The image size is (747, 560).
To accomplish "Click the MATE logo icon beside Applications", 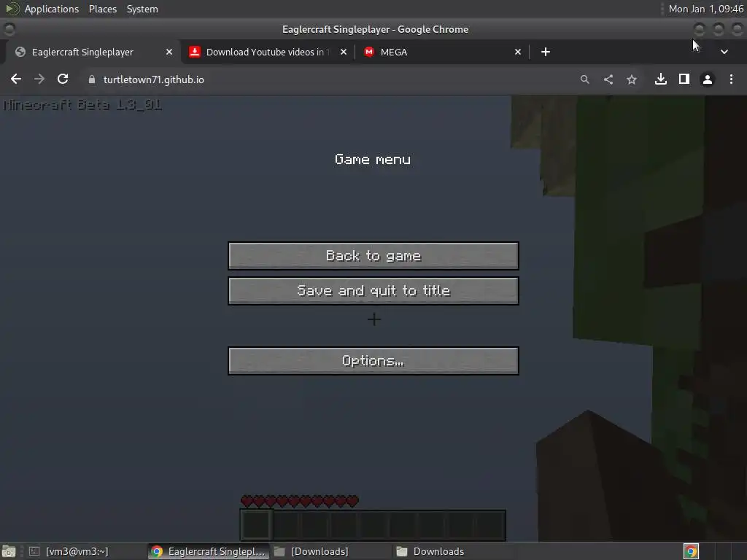I will pyautogui.click(x=12, y=9).
